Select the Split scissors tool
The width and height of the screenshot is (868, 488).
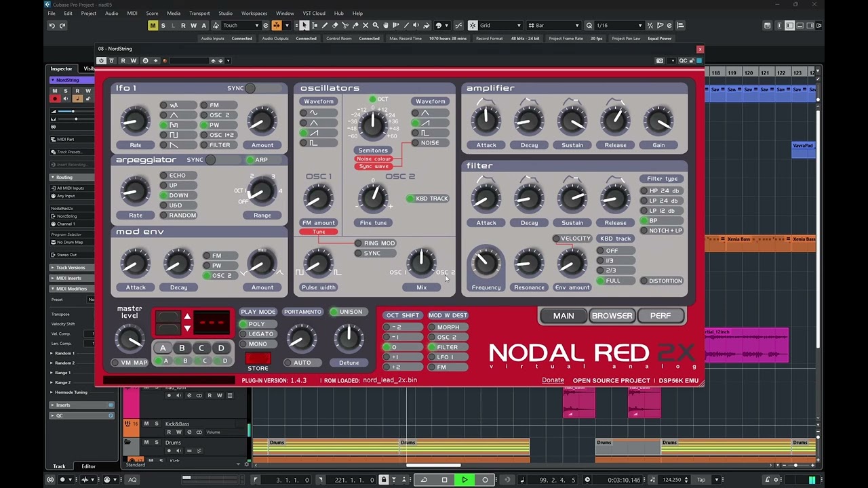pos(345,26)
